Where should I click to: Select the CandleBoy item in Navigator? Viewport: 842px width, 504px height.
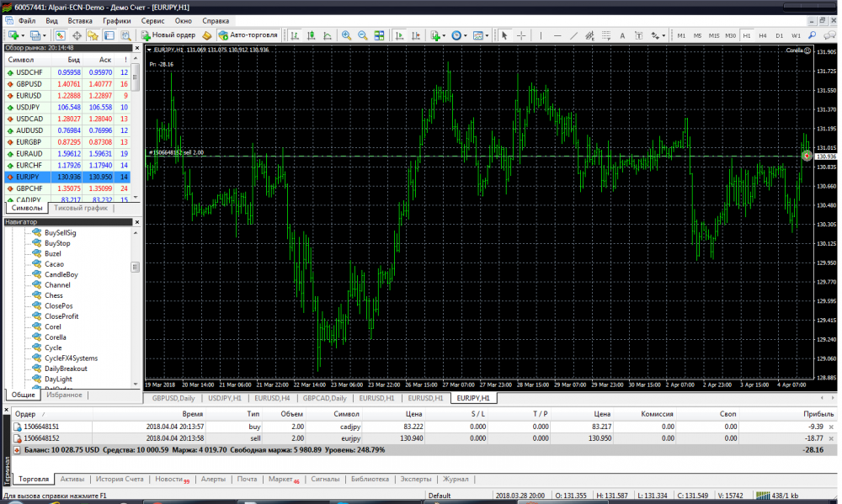click(61, 274)
